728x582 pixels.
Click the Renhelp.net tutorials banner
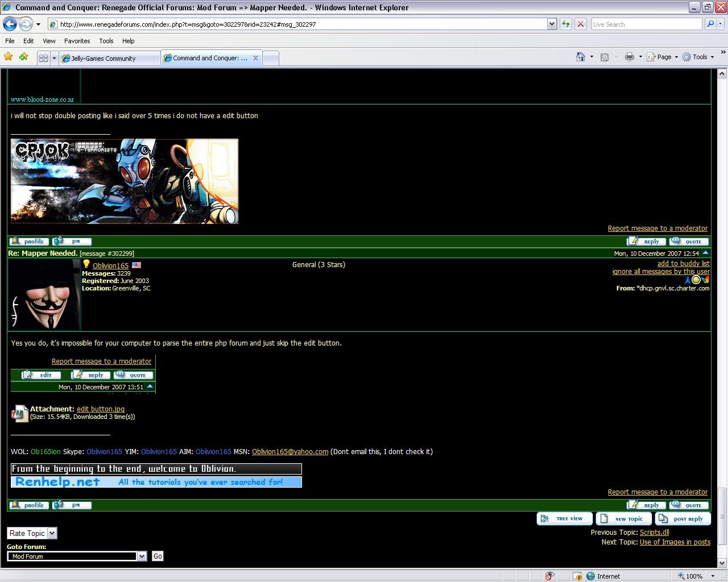point(156,482)
